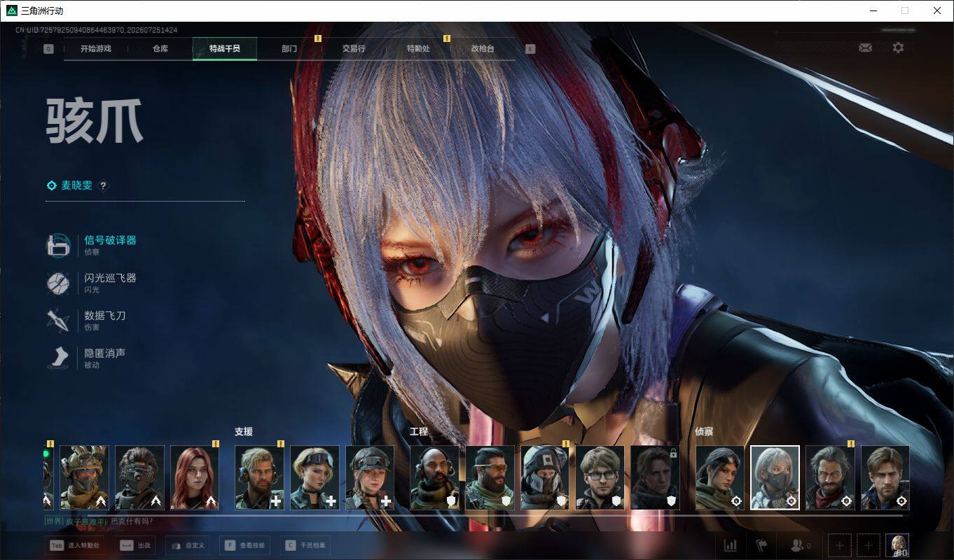The height and width of the screenshot is (560, 954).
Task: Add teammate in first empty squad slot
Action: (x=839, y=545)
